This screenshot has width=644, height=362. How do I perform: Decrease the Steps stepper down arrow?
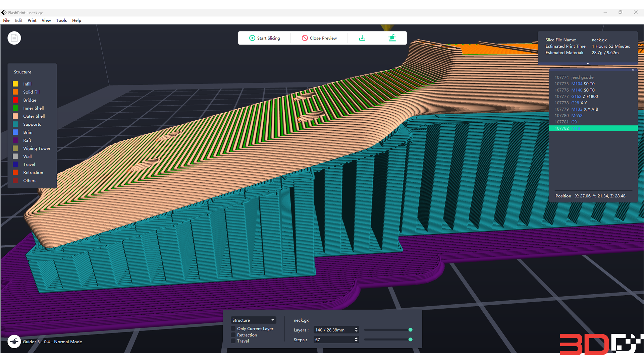(x=356, y=341)
